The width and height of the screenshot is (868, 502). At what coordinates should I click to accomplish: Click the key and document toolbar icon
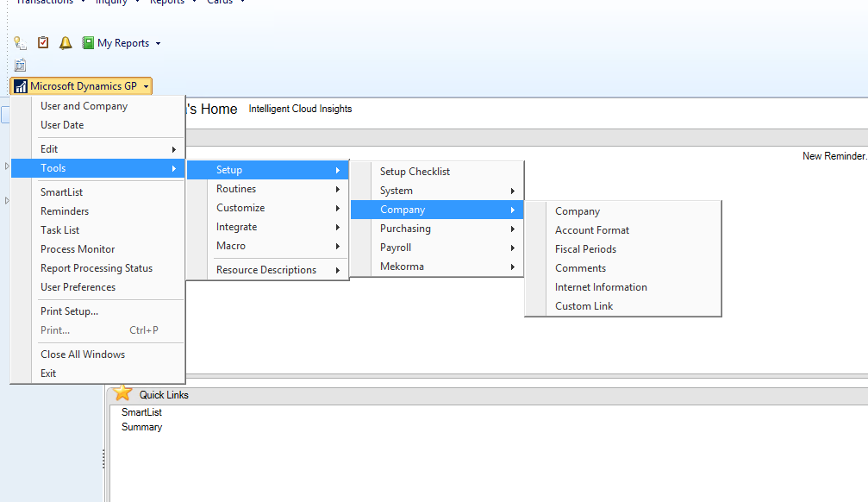tap(21, 42)
